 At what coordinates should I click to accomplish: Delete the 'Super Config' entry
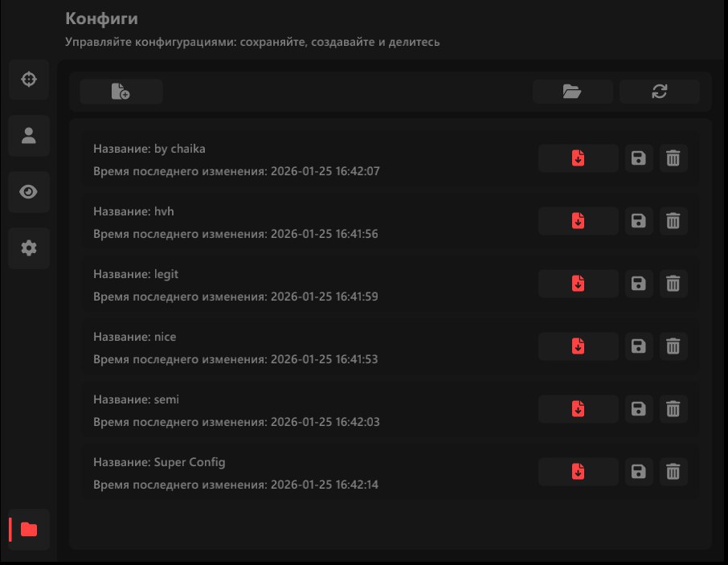pyautogui.click(x=673, y=471)
